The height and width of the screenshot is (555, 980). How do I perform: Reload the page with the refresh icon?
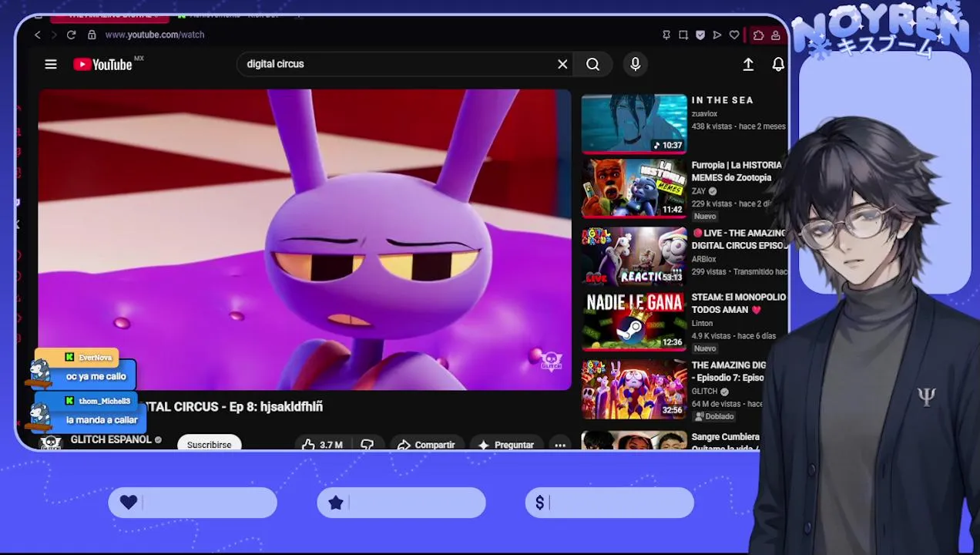[x=71, y=35]
